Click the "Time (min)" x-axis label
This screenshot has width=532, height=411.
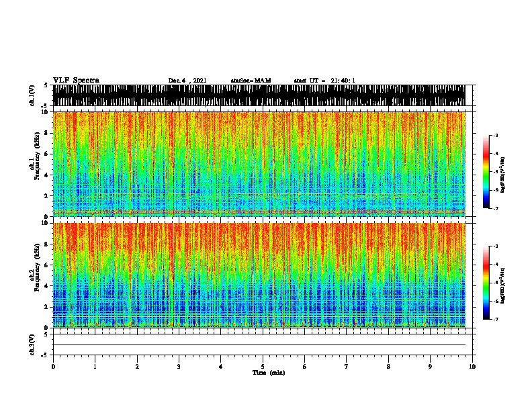point(269,373)
